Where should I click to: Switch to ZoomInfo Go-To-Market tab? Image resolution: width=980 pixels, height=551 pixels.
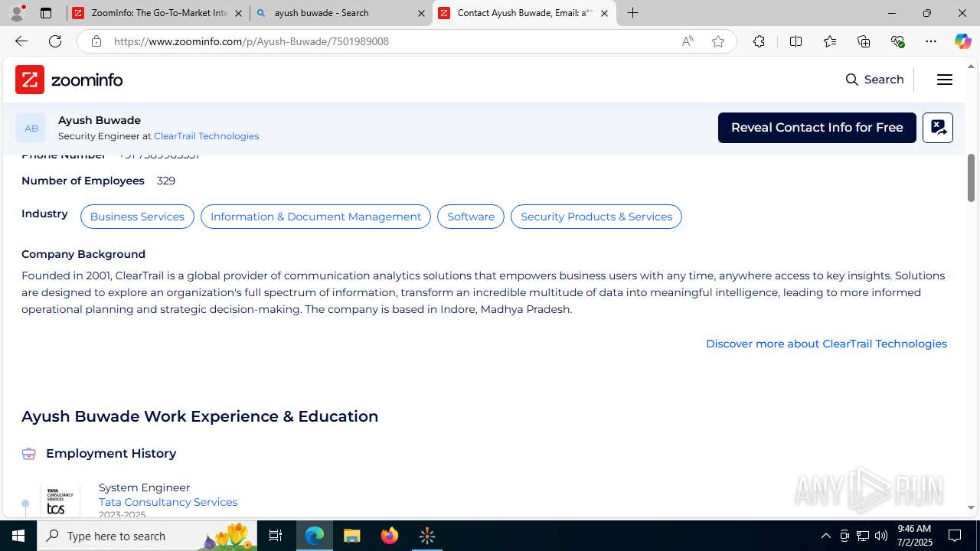click(158, 13)
